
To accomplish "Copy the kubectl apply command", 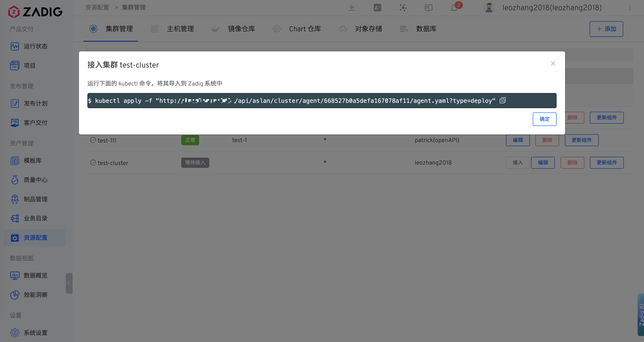I will coord(502,100).
